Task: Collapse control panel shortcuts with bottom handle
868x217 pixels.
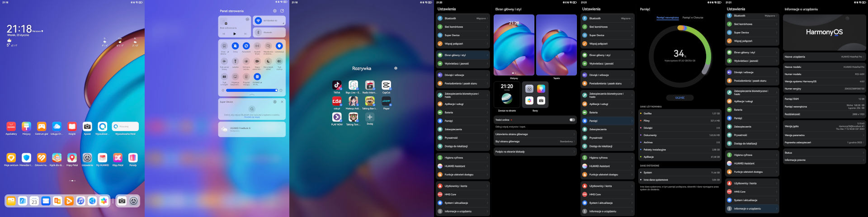Action: click(x=252, y=95)
